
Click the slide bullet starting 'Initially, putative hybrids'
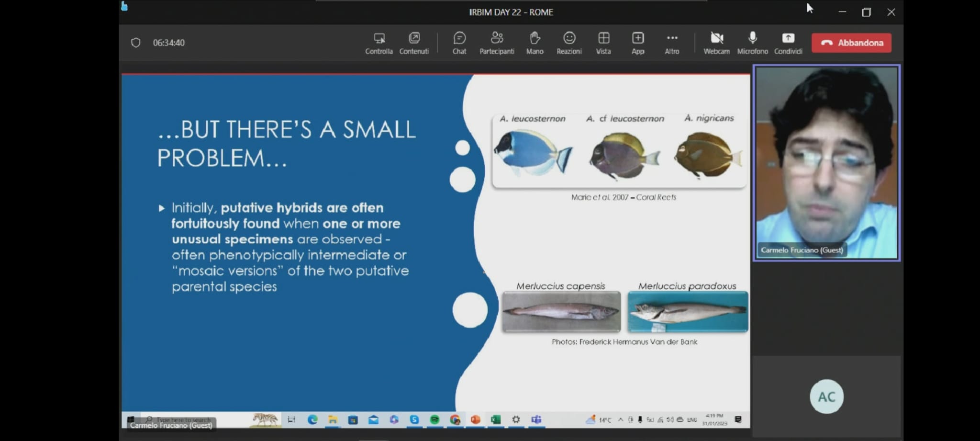coord(290,247)
